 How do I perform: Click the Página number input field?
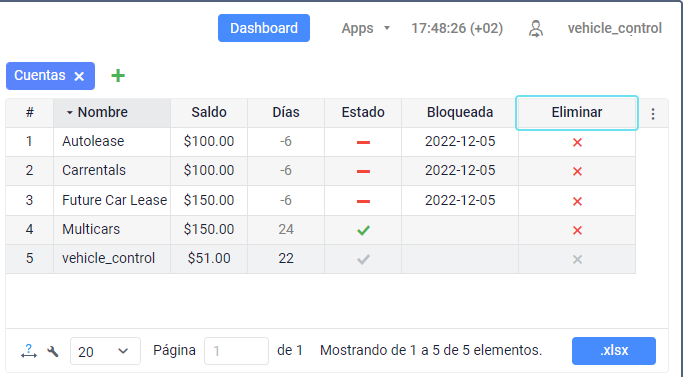coord(236,351)
